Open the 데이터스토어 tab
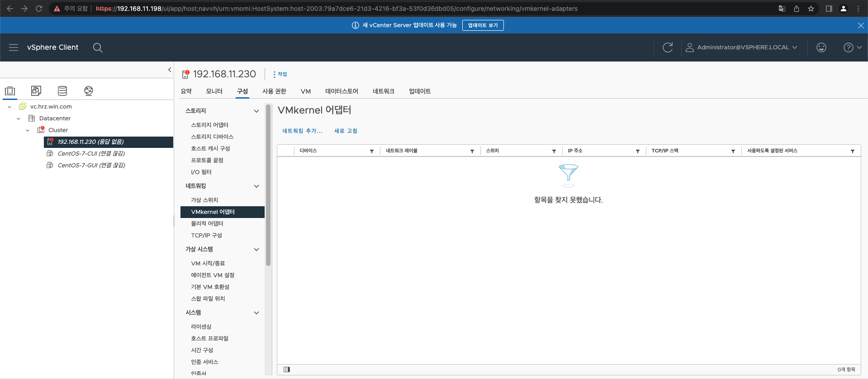This screenshot has height=379, width=868. (x=342, y=91)
